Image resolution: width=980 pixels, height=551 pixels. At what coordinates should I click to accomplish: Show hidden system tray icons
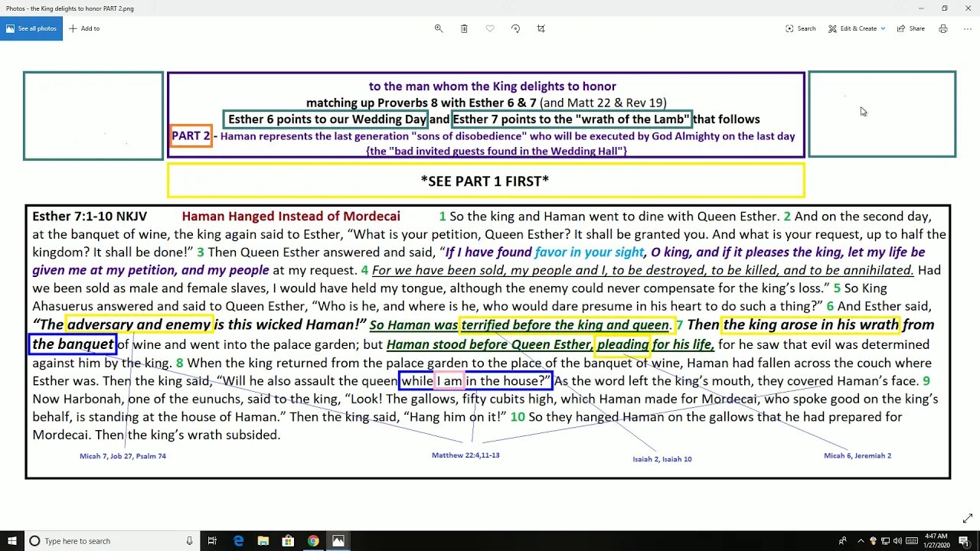click(861, 541)
